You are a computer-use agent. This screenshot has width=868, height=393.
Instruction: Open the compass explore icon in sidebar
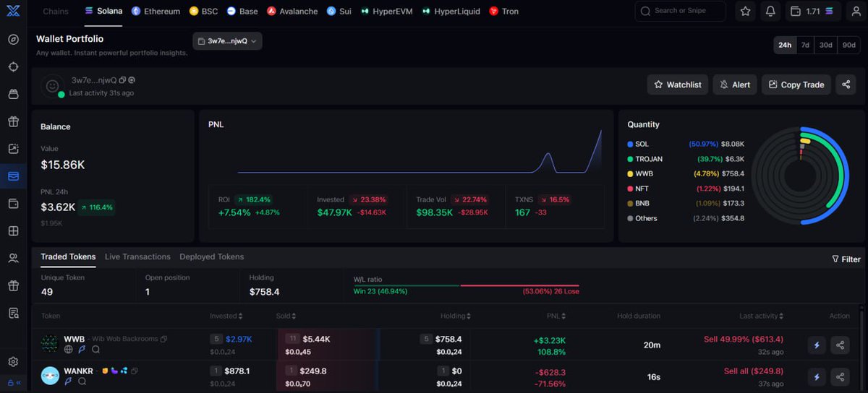click(x=13, y=39)
